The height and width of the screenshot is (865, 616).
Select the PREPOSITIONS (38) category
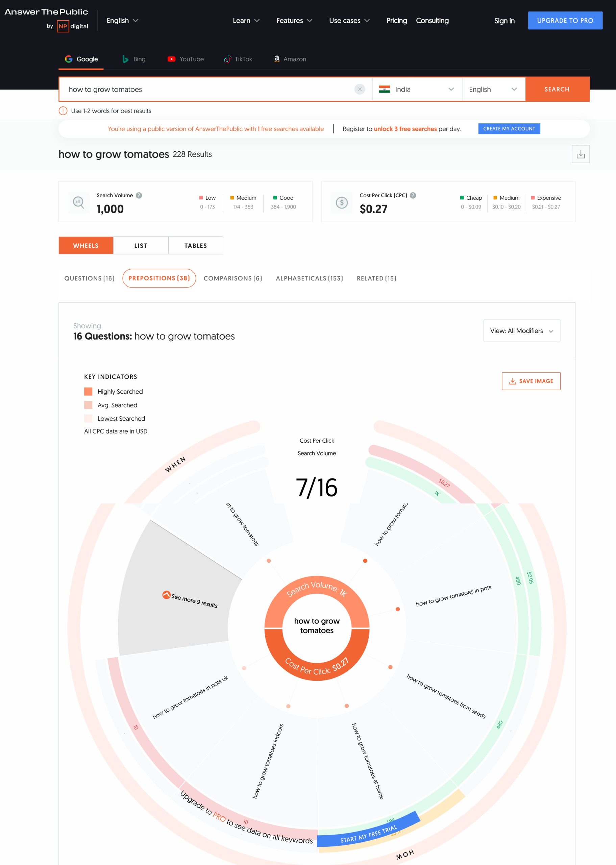tap(159, 278)
